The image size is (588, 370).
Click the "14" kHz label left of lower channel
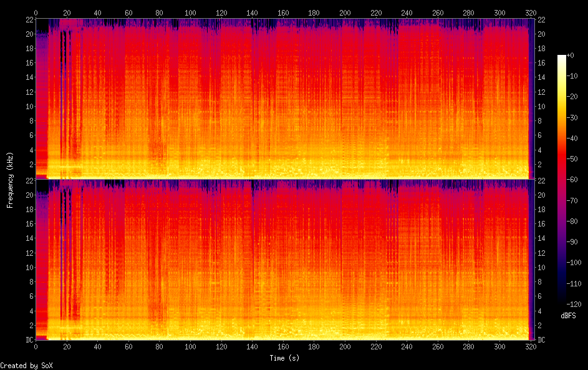click(29, 238)
